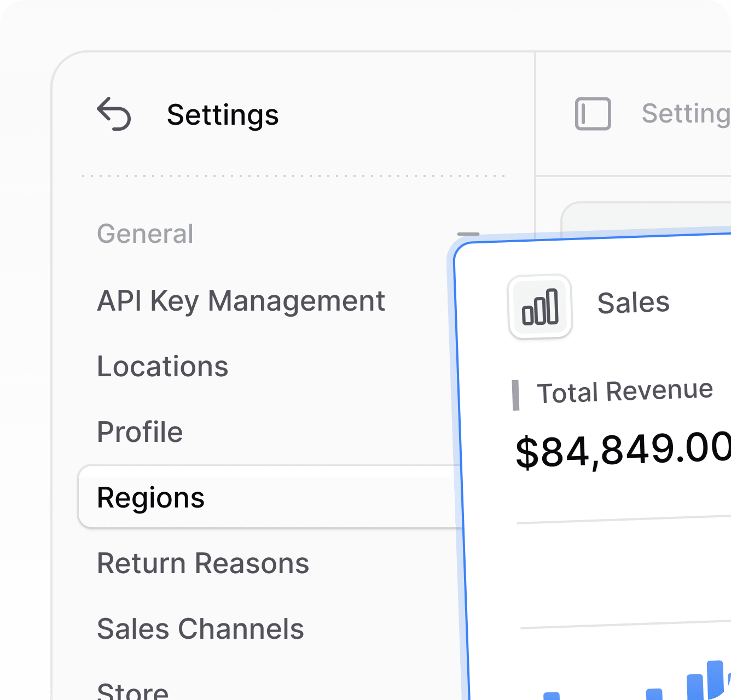
Task: Click the Sales bar chart icon
Action: (540, 307)
